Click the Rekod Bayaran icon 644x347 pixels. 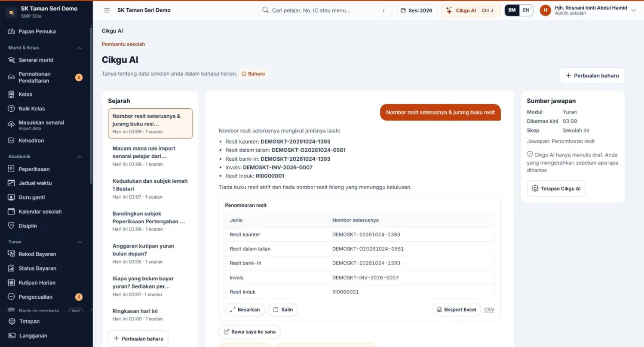12,254
